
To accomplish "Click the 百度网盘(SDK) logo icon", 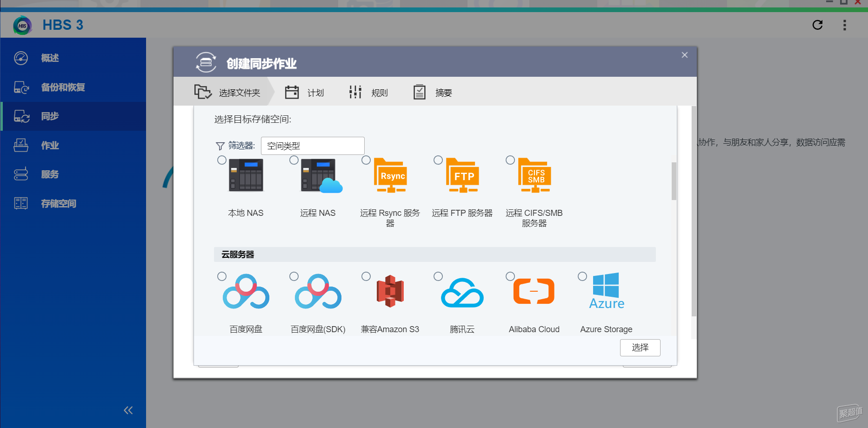I will [318, 291].
